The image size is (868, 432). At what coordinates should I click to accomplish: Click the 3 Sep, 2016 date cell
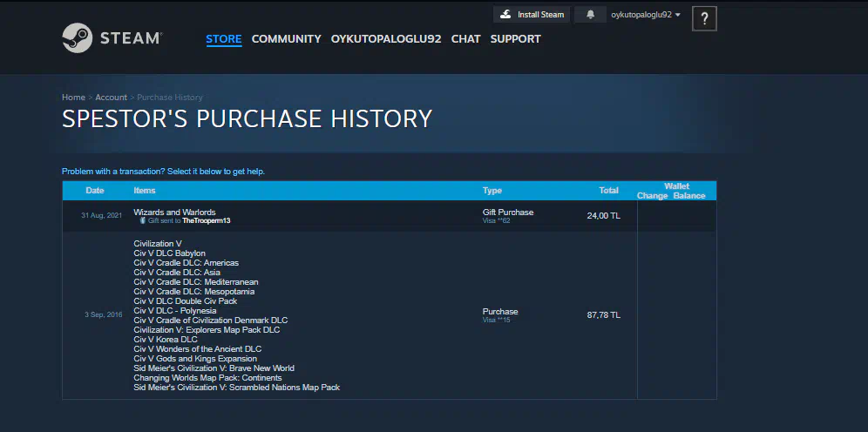pyautogui.click(x=104, y=314)
